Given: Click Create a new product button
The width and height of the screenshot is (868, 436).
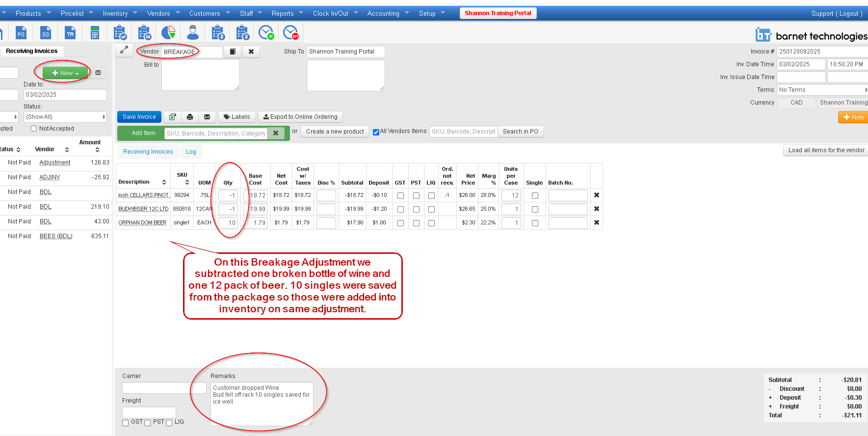Looking at the screenshot, I should click(x=335, y=132).
